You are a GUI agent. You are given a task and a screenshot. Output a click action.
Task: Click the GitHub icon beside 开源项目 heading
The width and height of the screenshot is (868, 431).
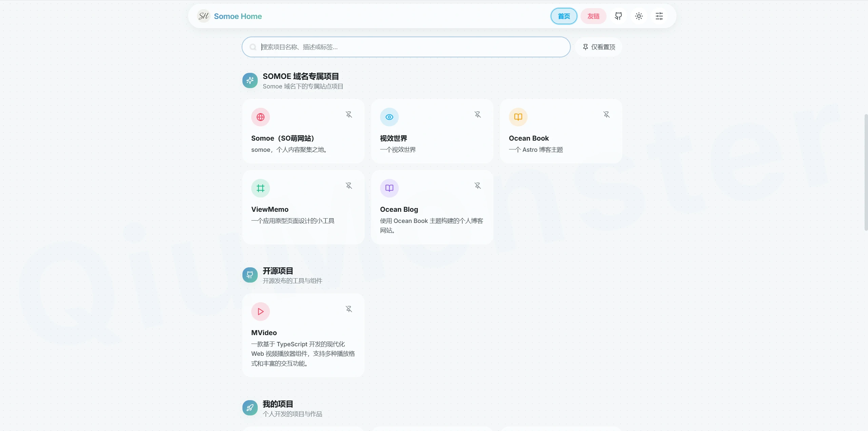tap(250, 275)
